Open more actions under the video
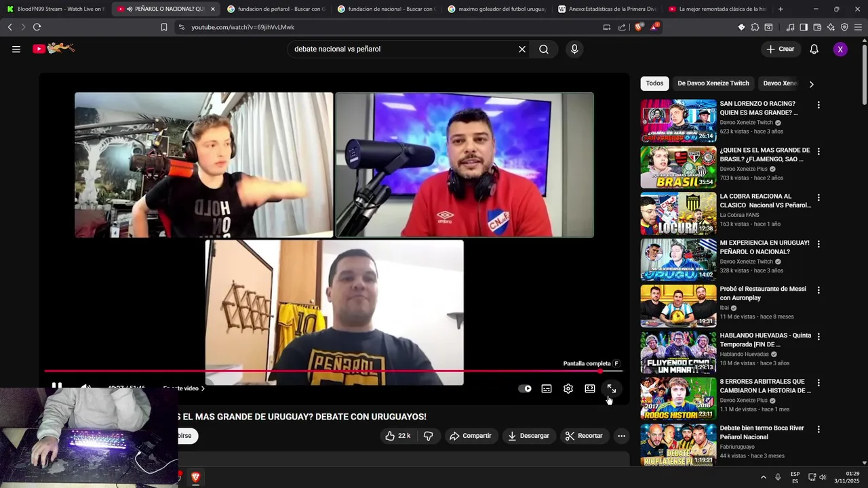The width and height of the screenshot is (868, 488). coord(621,436)
